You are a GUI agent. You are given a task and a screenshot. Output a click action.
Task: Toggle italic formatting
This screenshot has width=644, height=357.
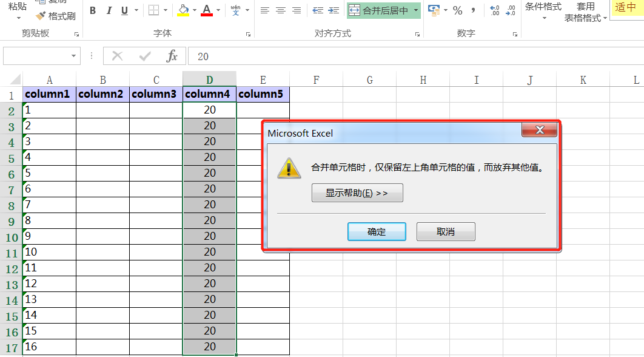[109, 10]
